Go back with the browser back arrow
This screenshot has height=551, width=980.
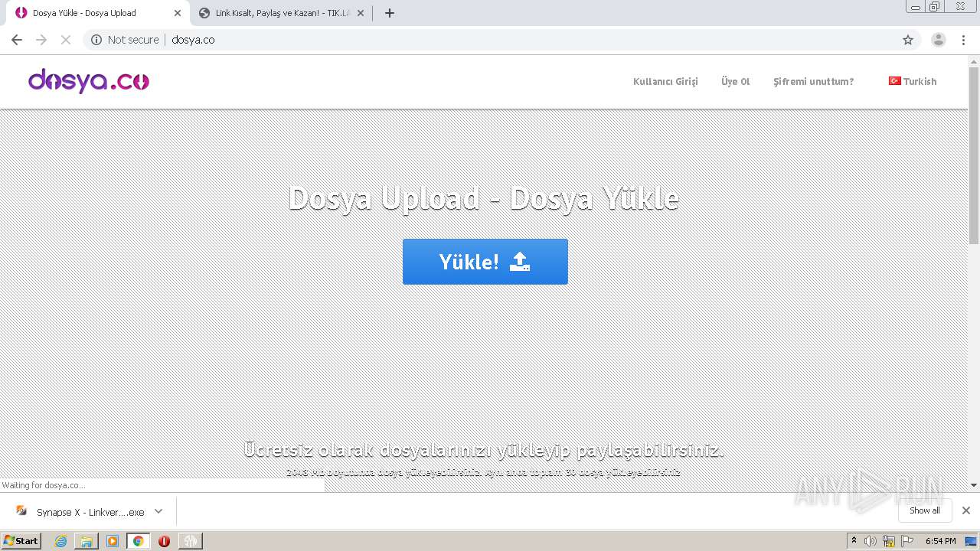[17, 40]
